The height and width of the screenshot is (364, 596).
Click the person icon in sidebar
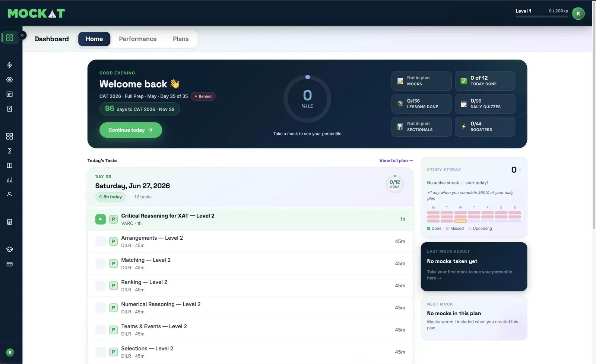point(10,194)
